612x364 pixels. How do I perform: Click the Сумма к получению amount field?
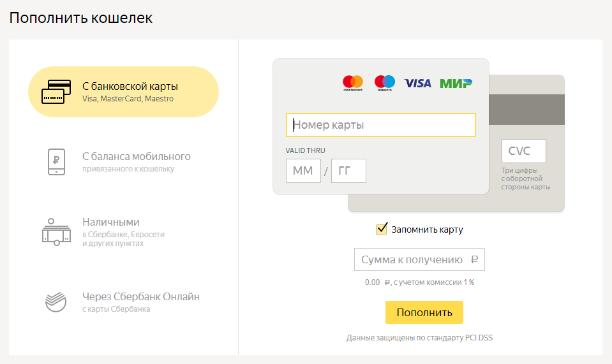[419, 259]
